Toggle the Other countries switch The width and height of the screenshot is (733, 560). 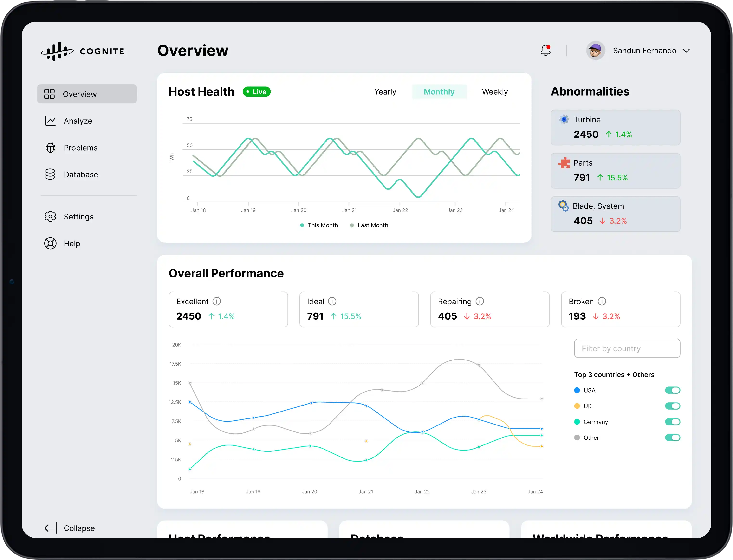point(673,438)
